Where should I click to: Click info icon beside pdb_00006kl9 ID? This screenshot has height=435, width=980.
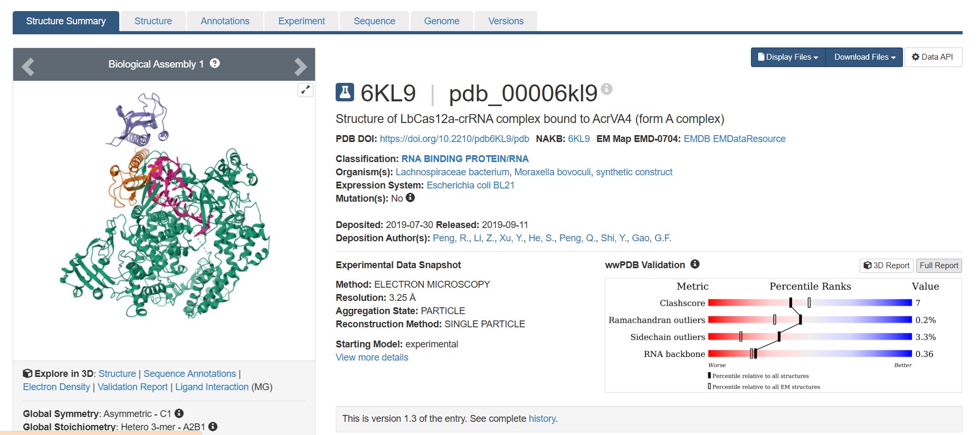pos(607,89)
